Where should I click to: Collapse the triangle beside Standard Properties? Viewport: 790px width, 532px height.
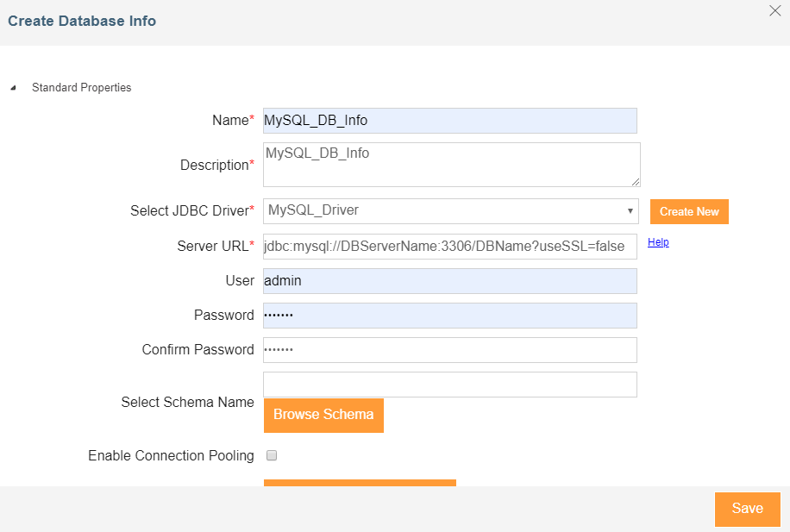(x=13, y=88)
